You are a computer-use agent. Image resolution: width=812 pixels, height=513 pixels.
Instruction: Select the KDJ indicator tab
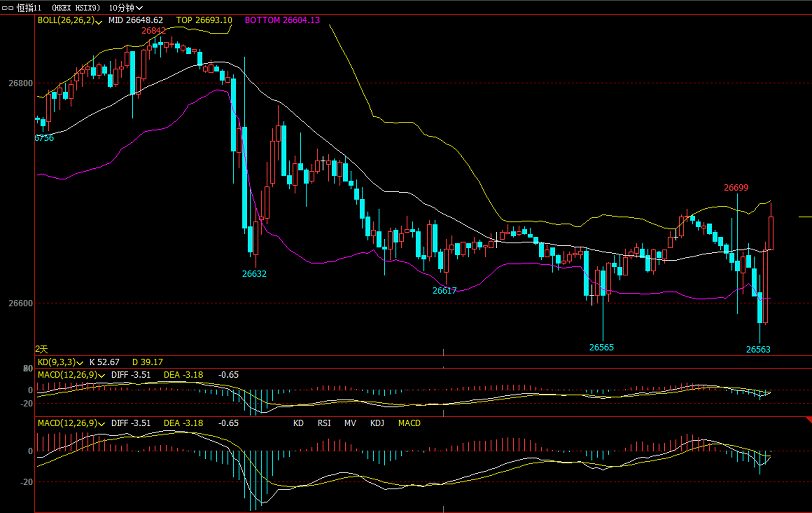tap(377, 423)
